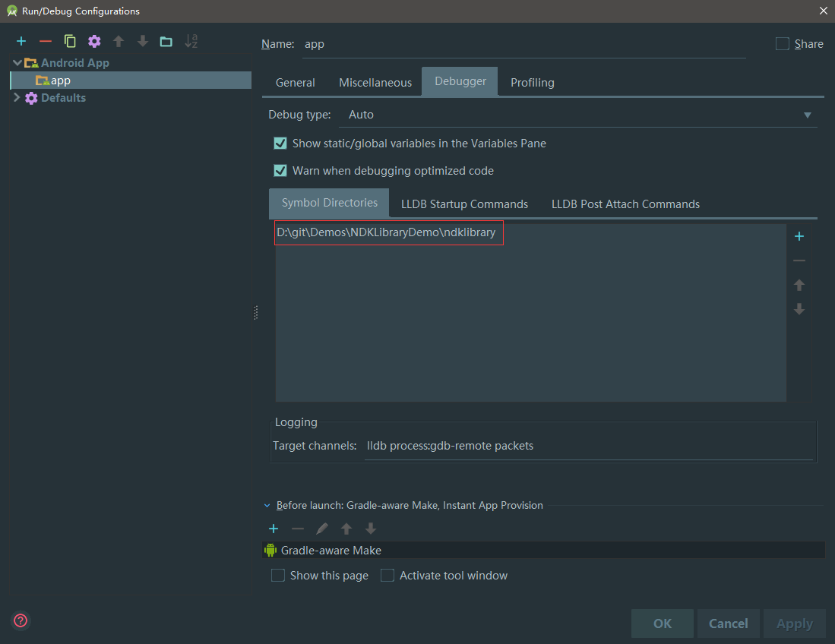Move symbol directory up
Viewport: 835px width, 644px height.
click(x=799, y=285)
